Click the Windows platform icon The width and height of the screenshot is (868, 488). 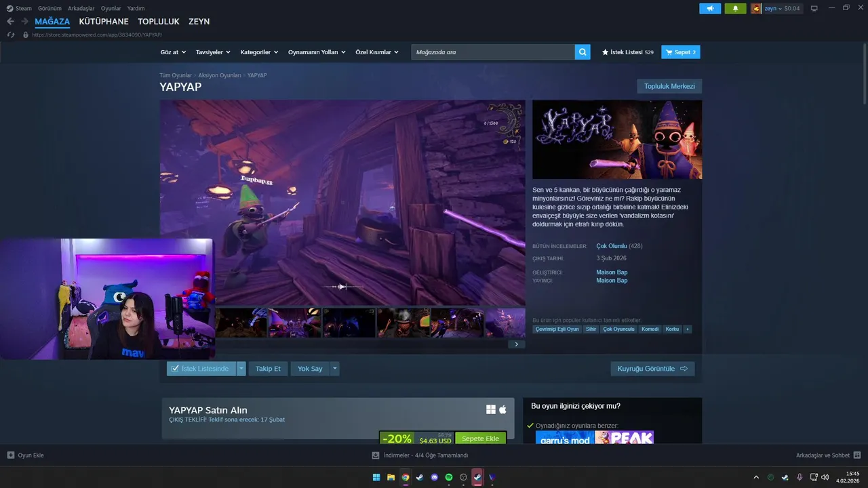[x=491, y=409]
